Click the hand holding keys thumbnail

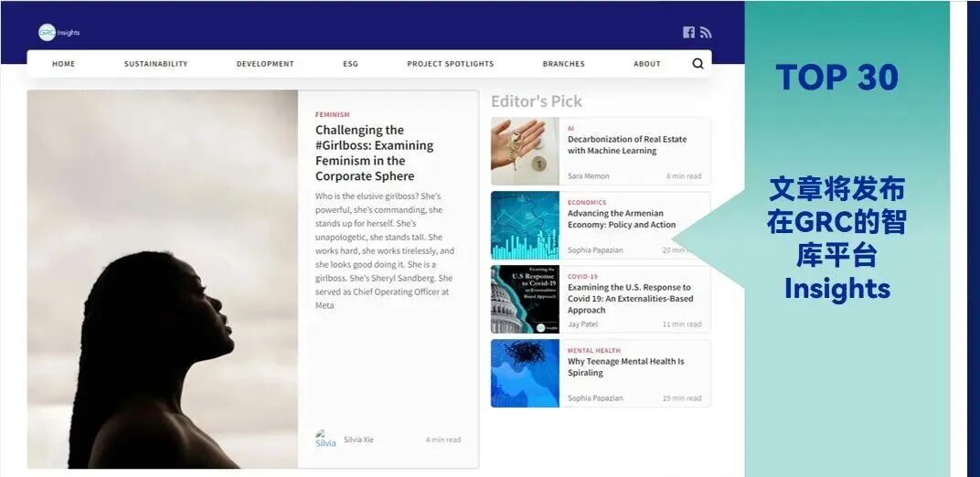coord(525,152)
